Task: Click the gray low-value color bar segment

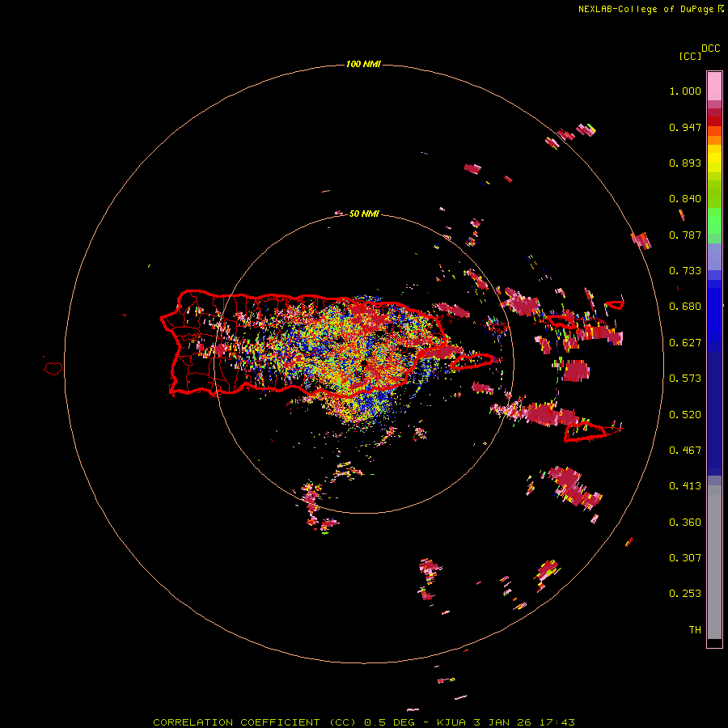Action: (714, 562)
